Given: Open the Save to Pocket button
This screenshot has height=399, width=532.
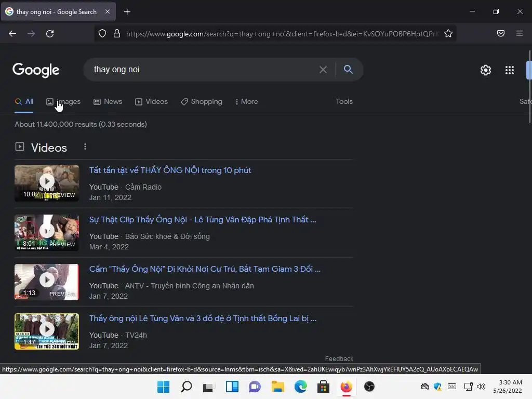Looking at the screenshot, I should pos(501,33).
